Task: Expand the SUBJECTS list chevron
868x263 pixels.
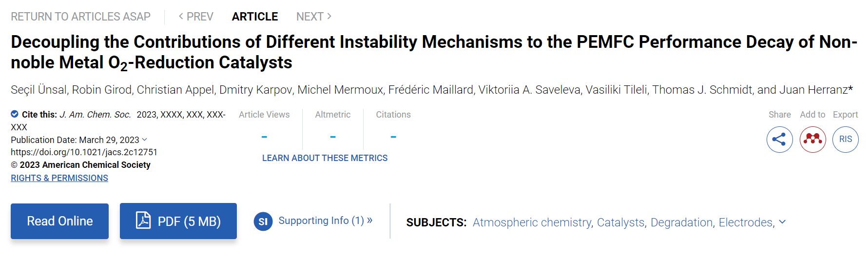Action: (x=782, y=222)
